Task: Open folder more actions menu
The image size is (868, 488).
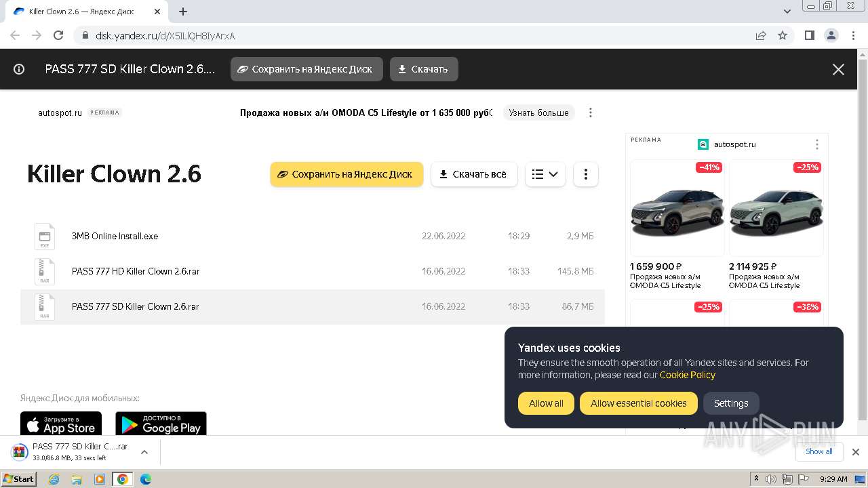Action: click(586, 174)
